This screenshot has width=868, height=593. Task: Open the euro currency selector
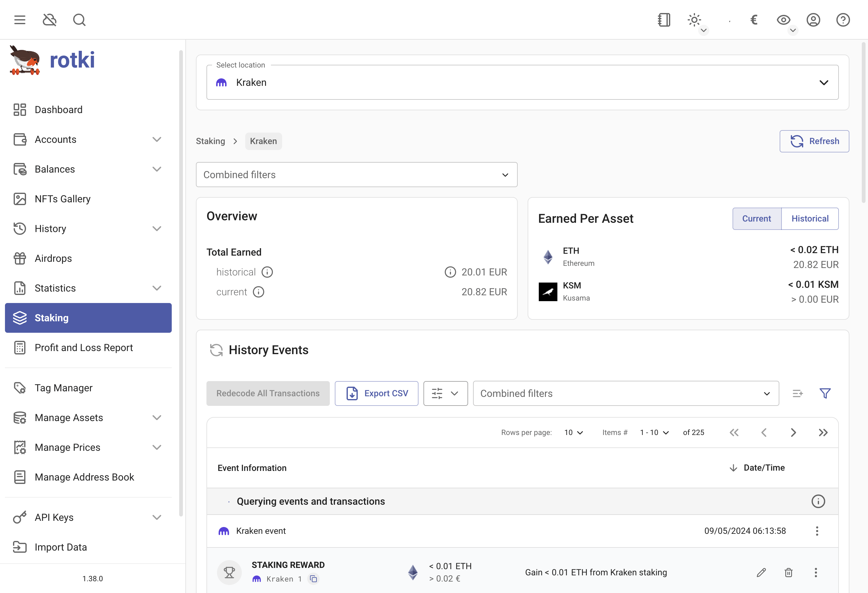pos(754,20)
